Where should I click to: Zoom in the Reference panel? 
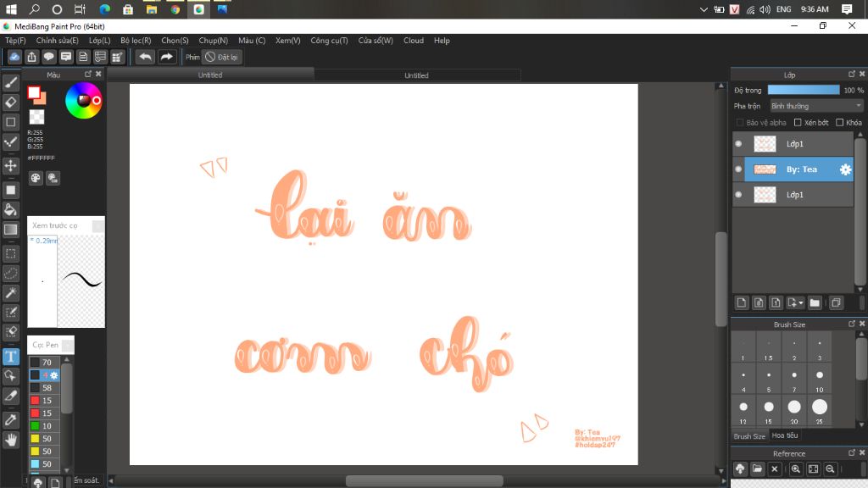click(x=795, y=469)
